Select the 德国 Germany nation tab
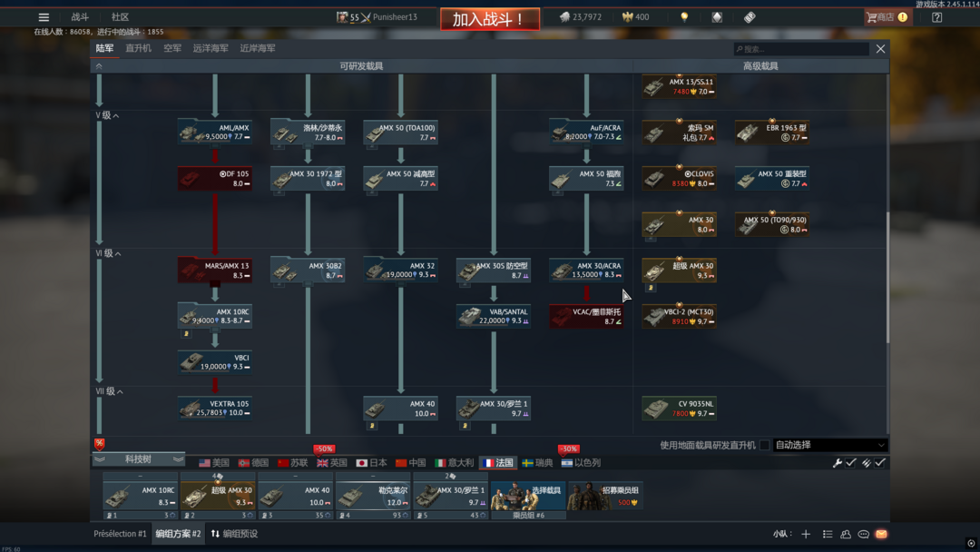 click(x=253, y=463)
